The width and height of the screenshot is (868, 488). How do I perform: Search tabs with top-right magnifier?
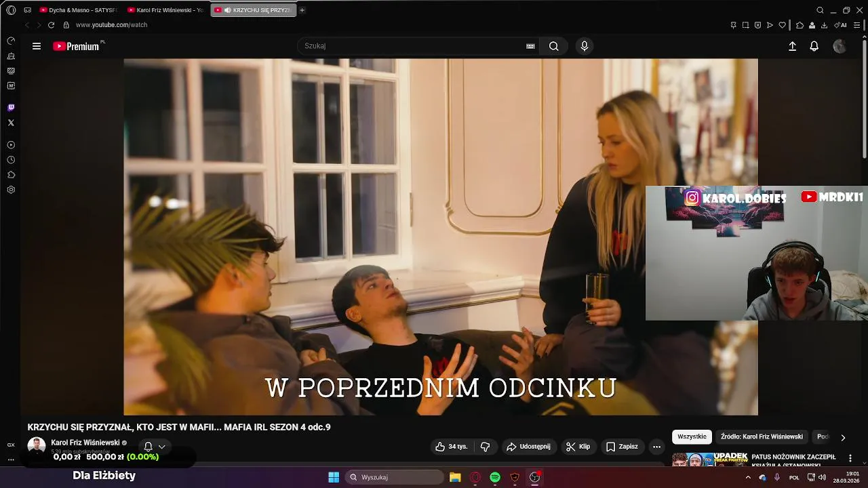point(820,10)
